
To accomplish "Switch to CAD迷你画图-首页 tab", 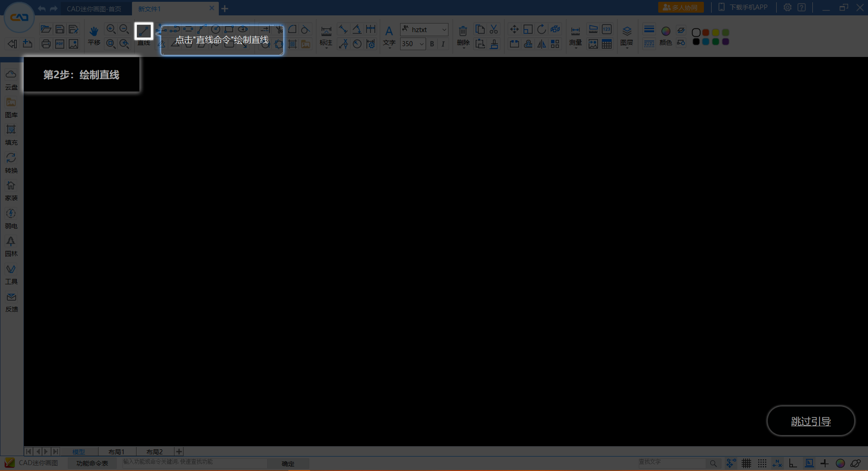I will point(94,9).
